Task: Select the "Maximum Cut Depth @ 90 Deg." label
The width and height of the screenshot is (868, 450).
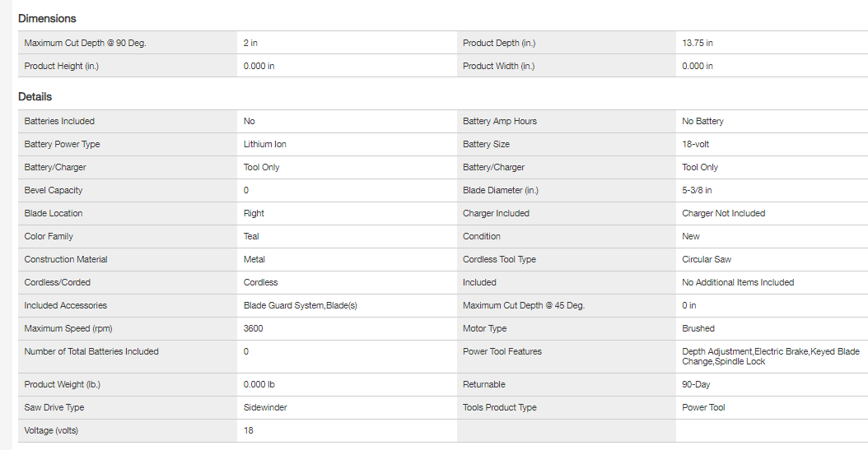Action: point(85,43)
